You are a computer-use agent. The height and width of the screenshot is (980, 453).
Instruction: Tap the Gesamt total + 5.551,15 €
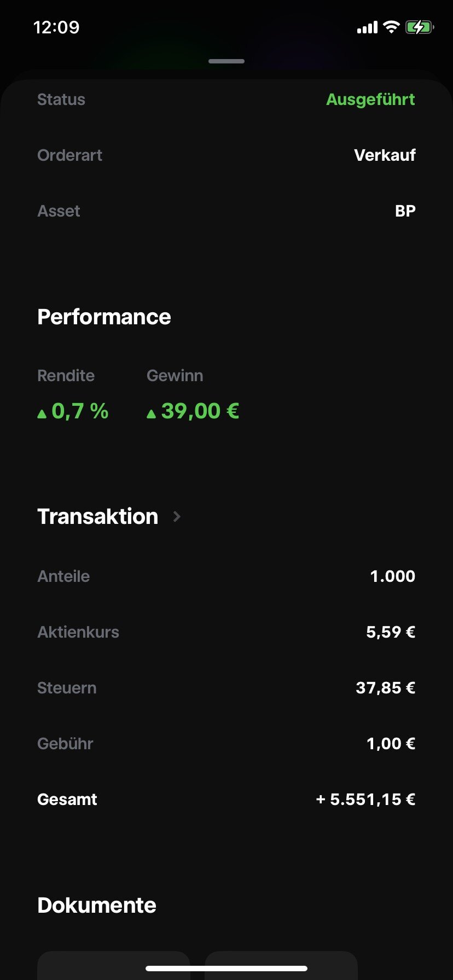coord(365,800)
